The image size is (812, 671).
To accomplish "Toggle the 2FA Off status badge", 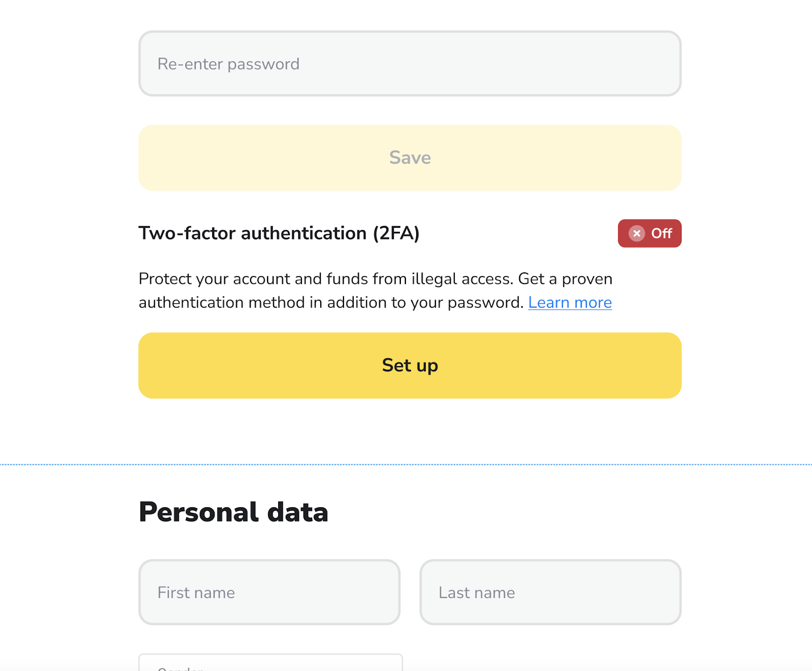I will pyautogui.click(x=649, y=233).
